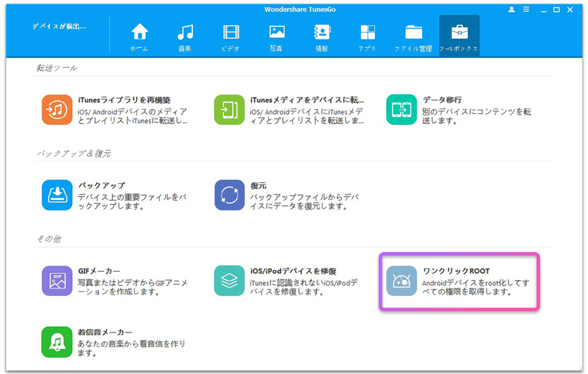This screenshot has height=374, width=588.
Task: Click description バックアップファイルからデバイスにデータを復元します
Action: click(x=304, y=202)
